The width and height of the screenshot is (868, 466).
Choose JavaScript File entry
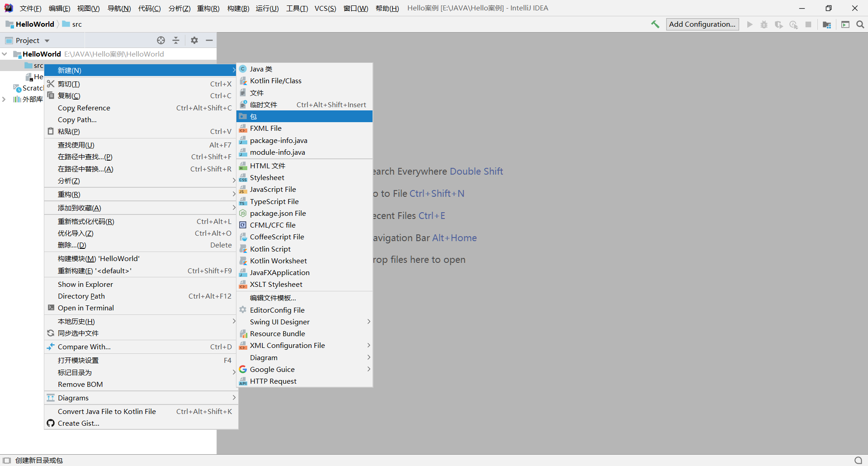pyautogui.click(x=305, y=189)
